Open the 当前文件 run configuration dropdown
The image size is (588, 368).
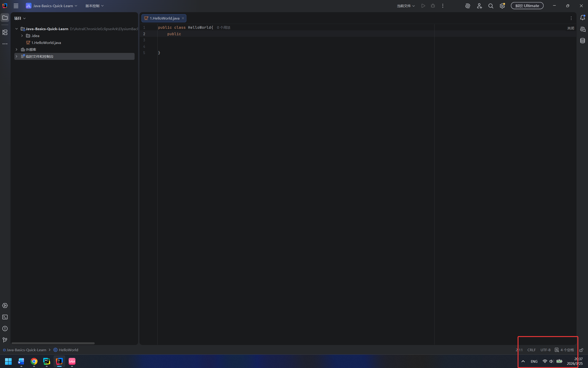coord(406,6)
